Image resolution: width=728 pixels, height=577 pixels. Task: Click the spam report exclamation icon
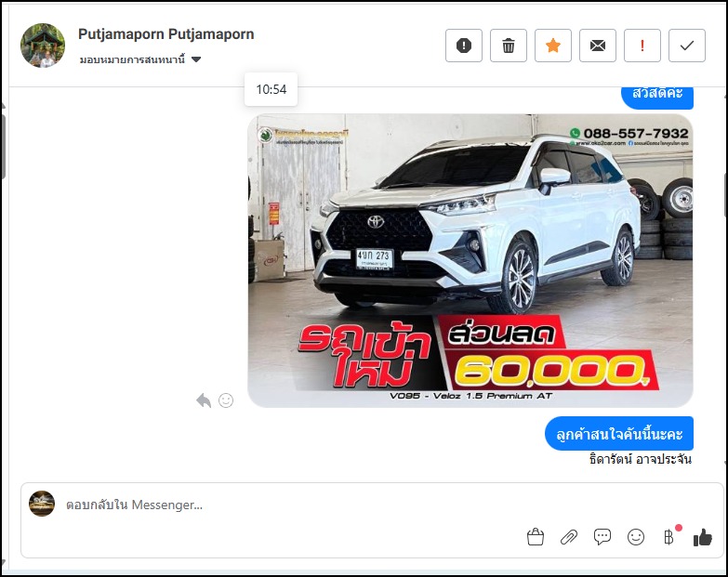[463, 46]
